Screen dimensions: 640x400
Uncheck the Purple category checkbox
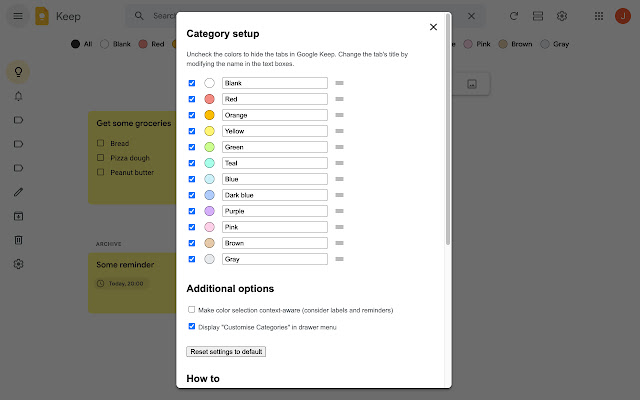pyautogui.click(x=192, y=211)
